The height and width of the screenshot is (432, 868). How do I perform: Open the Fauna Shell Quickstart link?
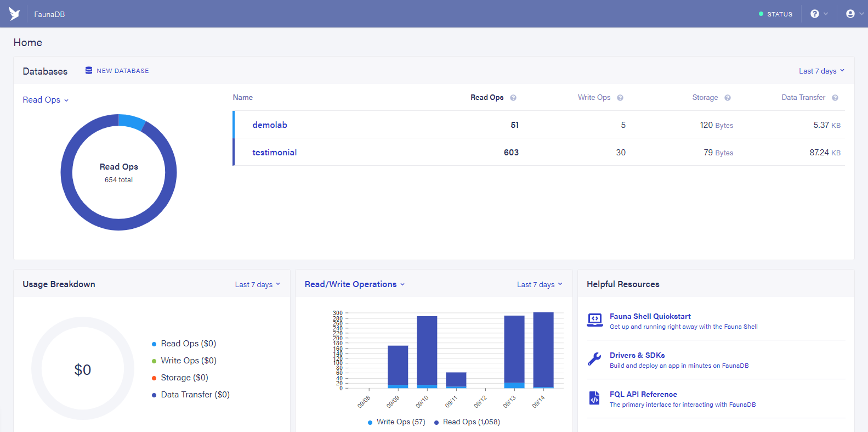point(650,316)
